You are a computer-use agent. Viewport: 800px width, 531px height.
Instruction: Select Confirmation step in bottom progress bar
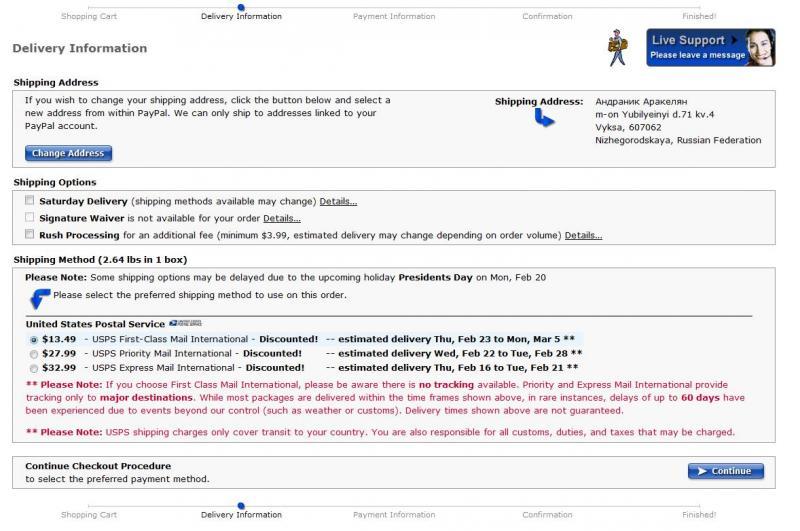click(x=547, y=515)
